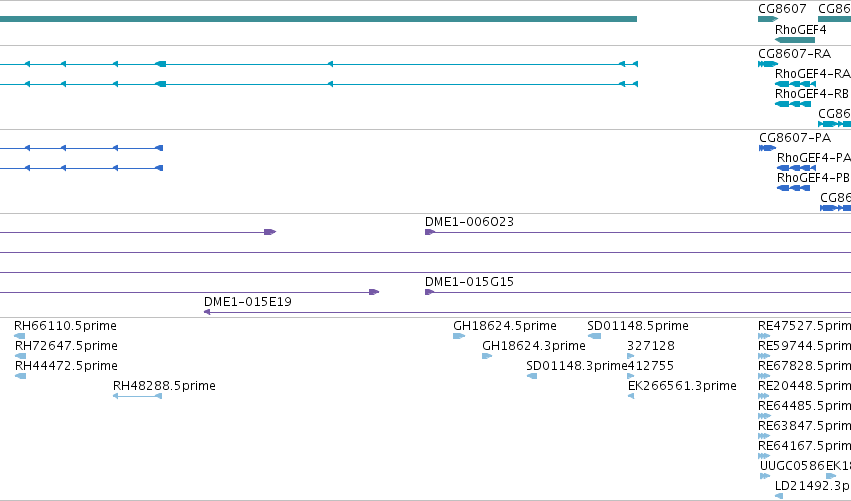Select BAC clone DME1-006O23 label
851x501 pixels.
click(469, 221)
